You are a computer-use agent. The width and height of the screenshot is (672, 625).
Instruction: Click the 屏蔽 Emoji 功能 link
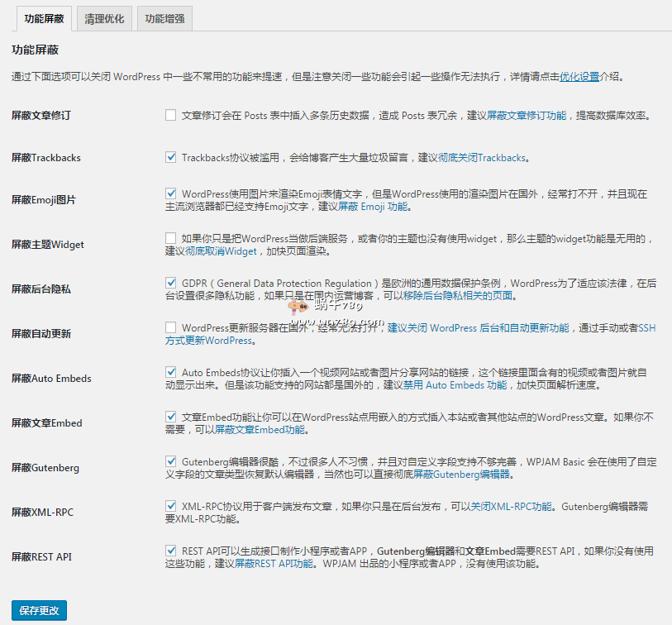pyautogui.click(x=374, y=207)
